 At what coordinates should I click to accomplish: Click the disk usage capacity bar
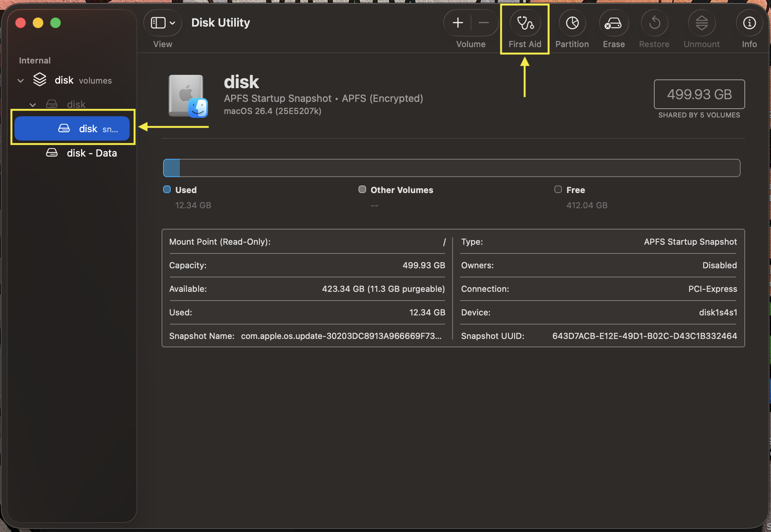[x=451, y=168]
